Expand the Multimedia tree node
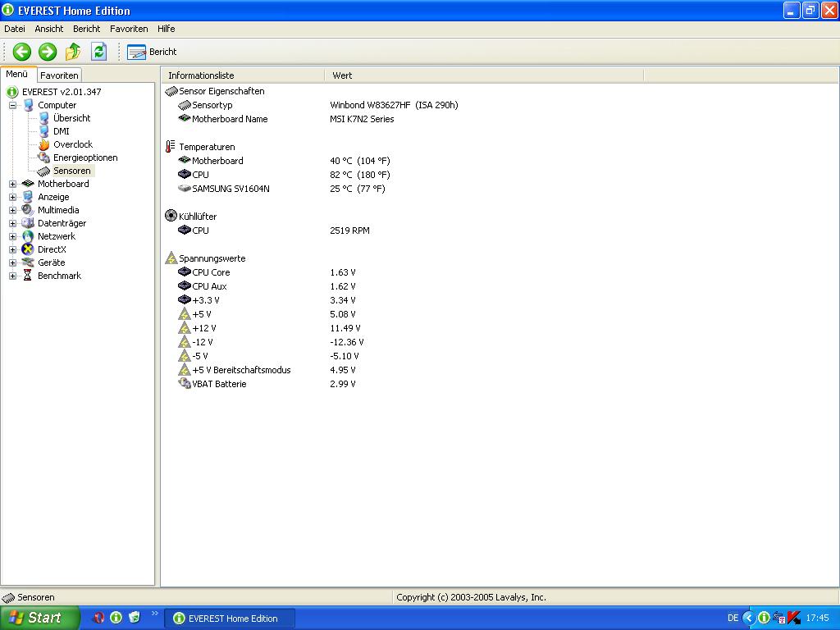The image size is (840, 630). pos(12,211)
